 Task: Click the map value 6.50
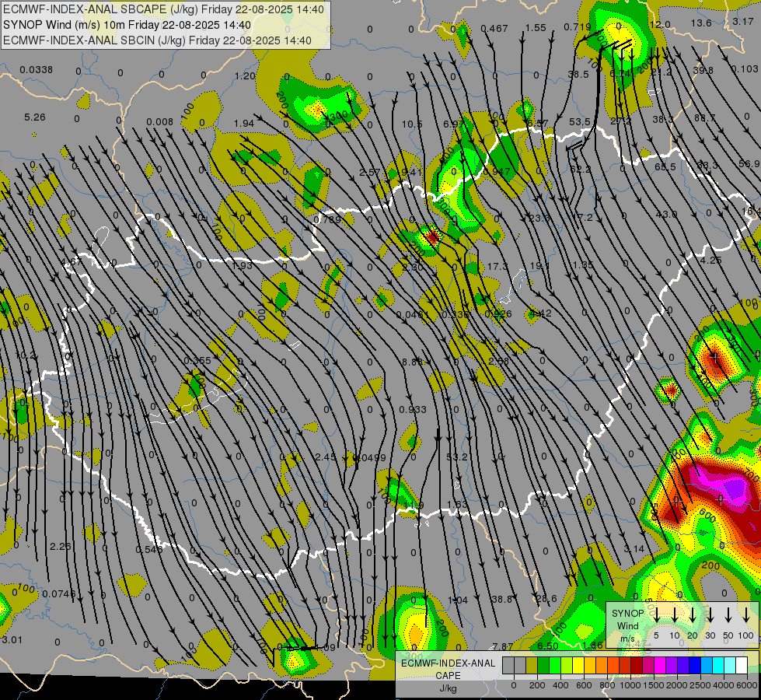(548, 646)
